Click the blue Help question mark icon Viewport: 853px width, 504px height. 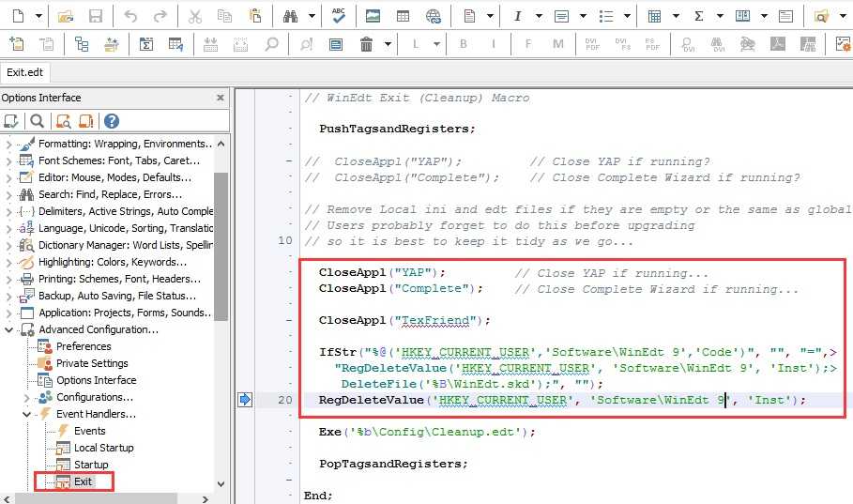tap(112, 121)
